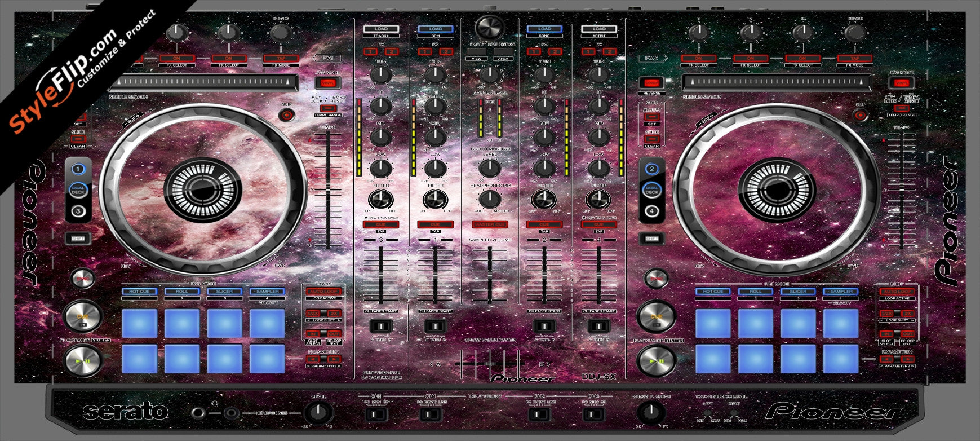Screen dimensions: 980x441
Task: Switch right pads to HOT CUE mode
Action: click(713, 292)
